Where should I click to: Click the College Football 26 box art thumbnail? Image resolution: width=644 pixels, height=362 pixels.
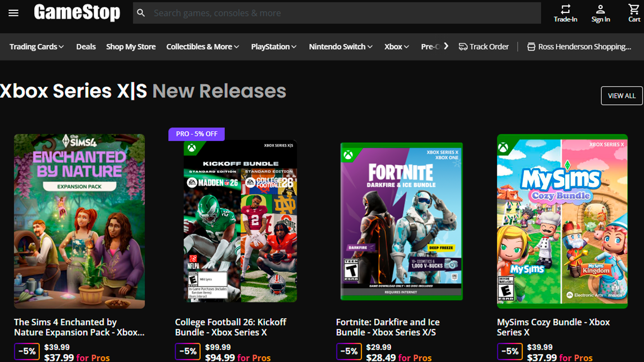pos(239,221)
